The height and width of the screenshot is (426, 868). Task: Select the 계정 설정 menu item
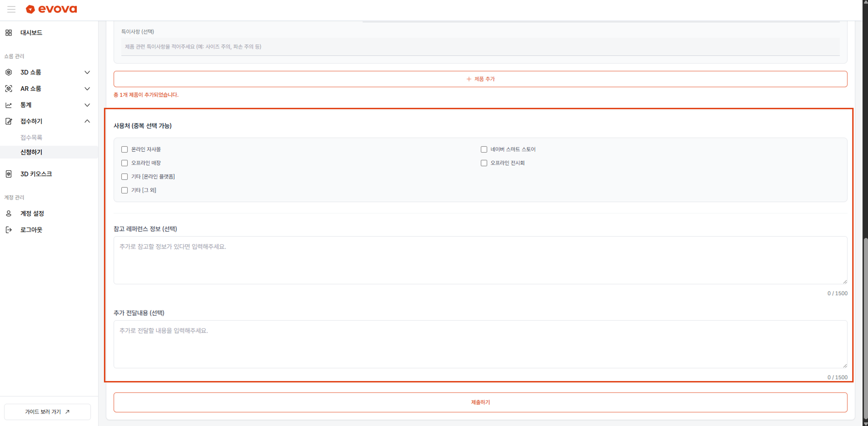(32, 213)
